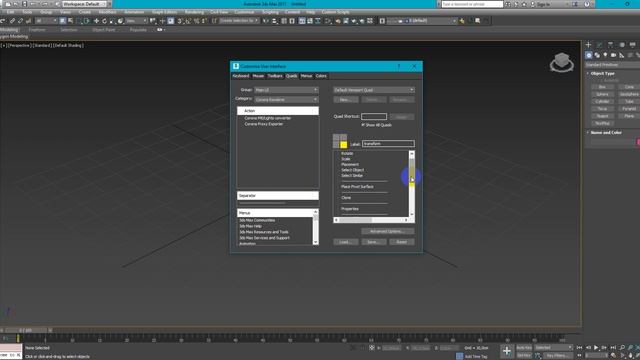
Task: Select the Cameras category icon
Action: click(x=613, y=55)
